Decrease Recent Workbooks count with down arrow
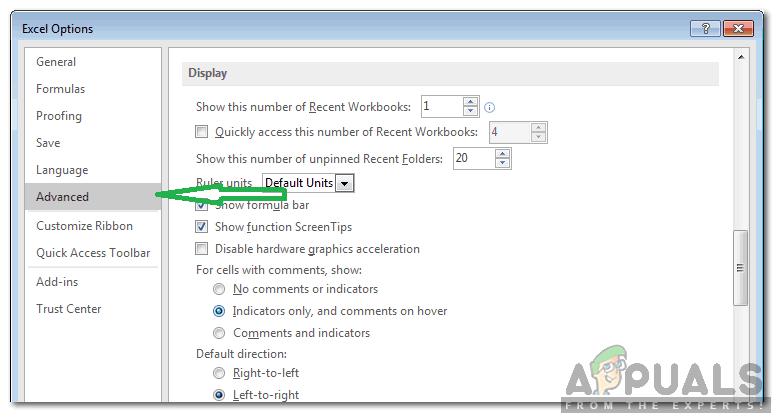 click(x=471, y=111)
